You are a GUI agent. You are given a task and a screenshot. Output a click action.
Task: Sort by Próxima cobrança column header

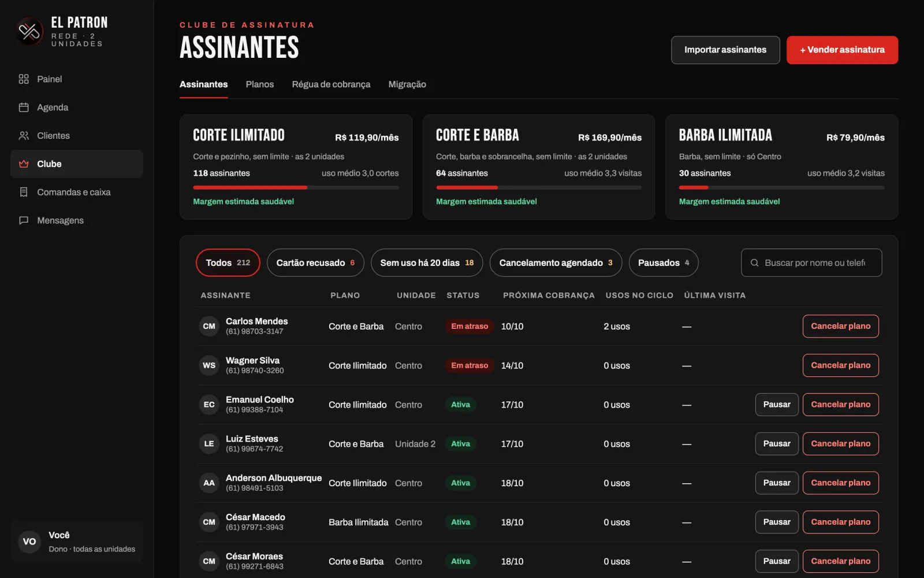[x=549, y=295]
